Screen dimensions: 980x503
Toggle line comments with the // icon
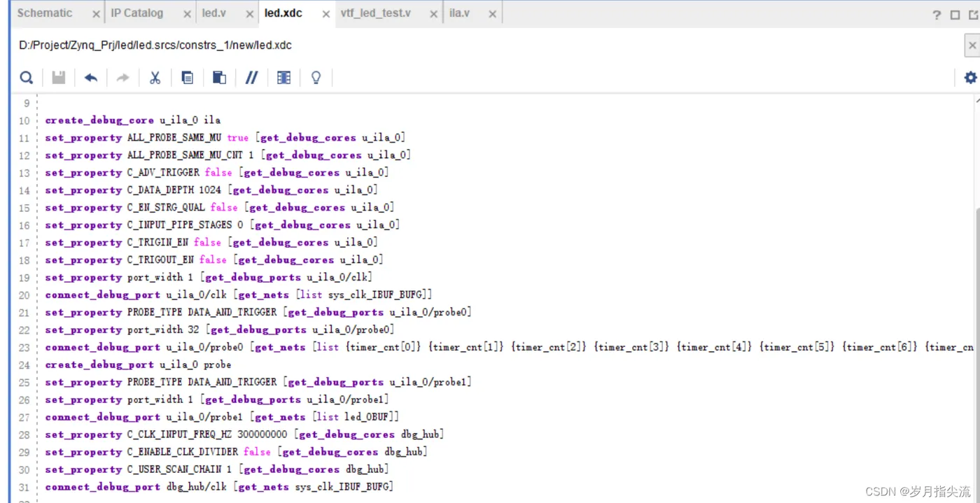pos(251,78)
